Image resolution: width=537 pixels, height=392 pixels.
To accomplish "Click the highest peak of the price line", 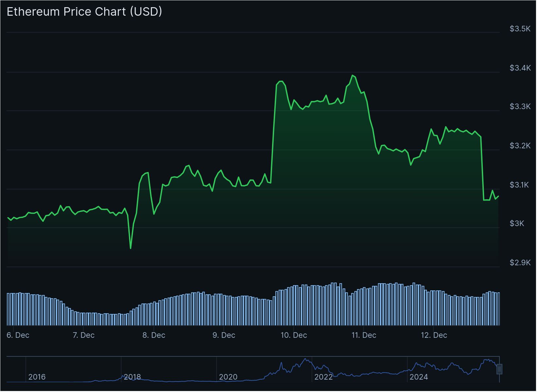I will click(352, 76).
